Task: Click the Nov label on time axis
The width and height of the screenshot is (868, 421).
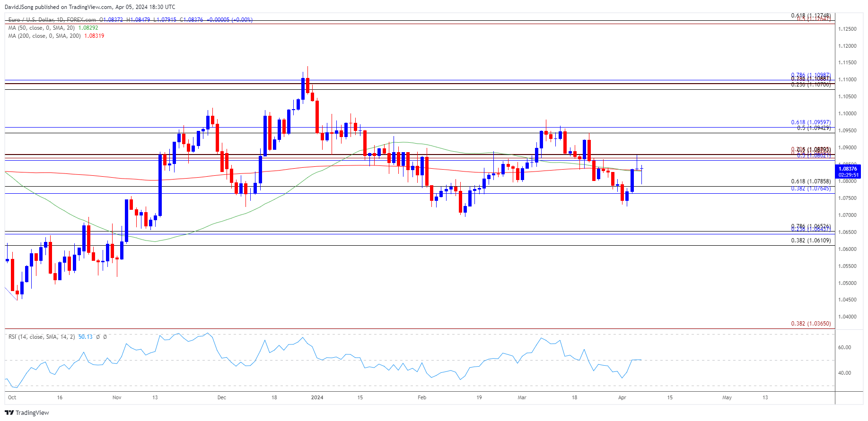Action: pyautogui.click(x=117, y=398)
